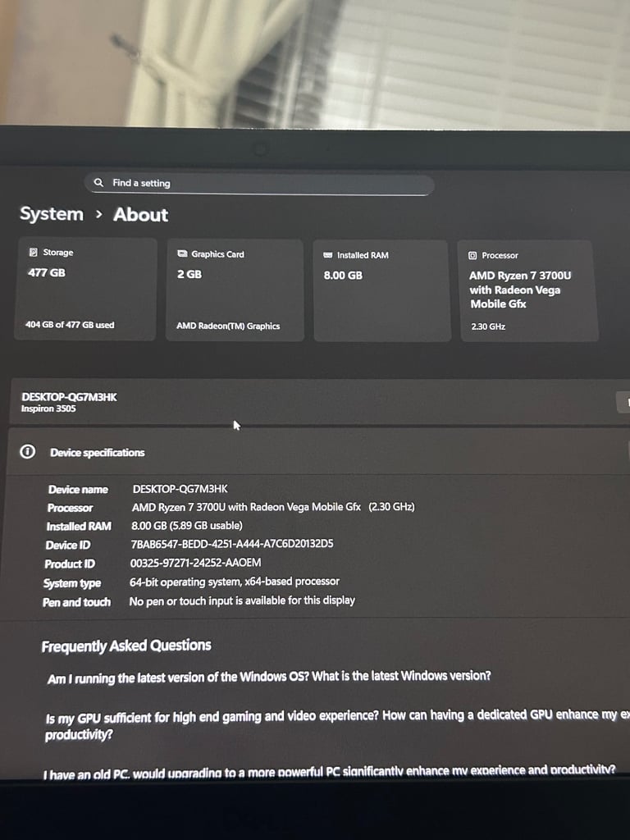Select the Device name value DESKTOP-QG7M3HK
Image resolution: width=630 pixels, height=840 pixels.
click(x=180, y=489)
